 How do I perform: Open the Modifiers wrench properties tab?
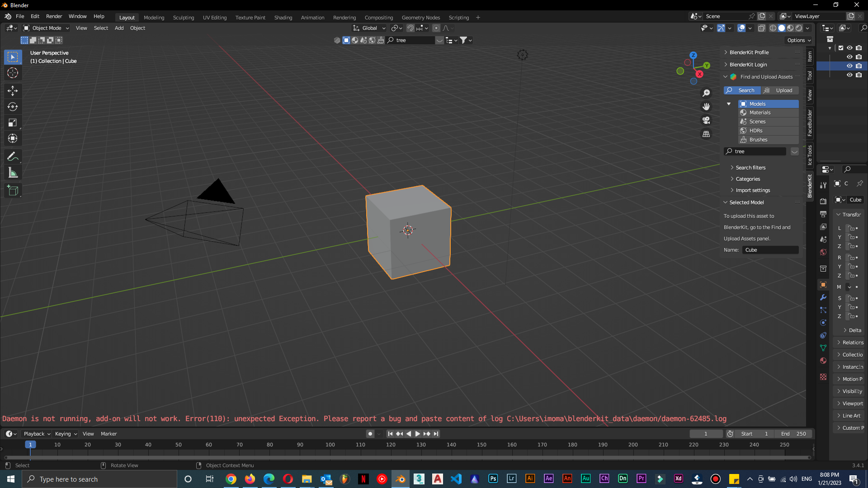823,297
